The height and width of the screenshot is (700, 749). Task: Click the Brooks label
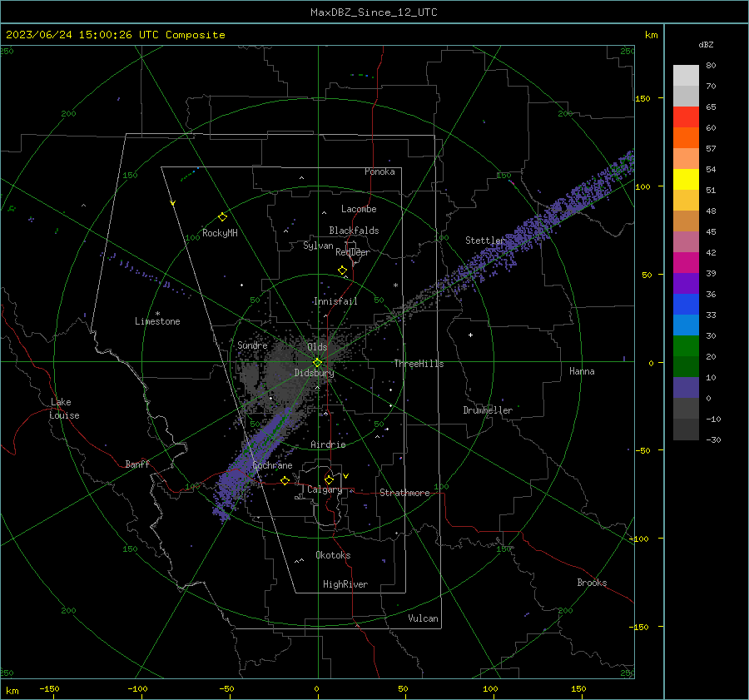[x=592, y=583]
